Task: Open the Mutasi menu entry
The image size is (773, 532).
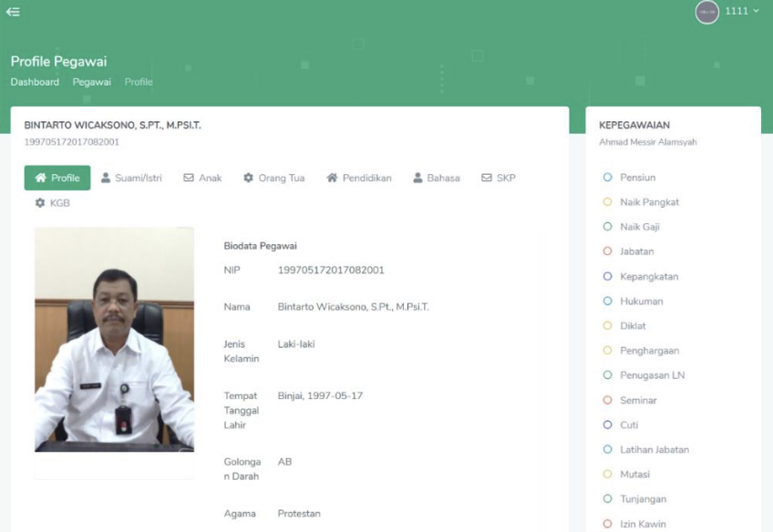Action: point(626,474)
